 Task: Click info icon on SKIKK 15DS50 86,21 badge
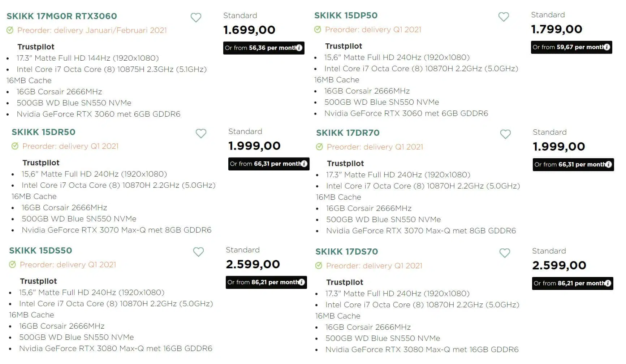pyautogui.click(x=302, y=282)
